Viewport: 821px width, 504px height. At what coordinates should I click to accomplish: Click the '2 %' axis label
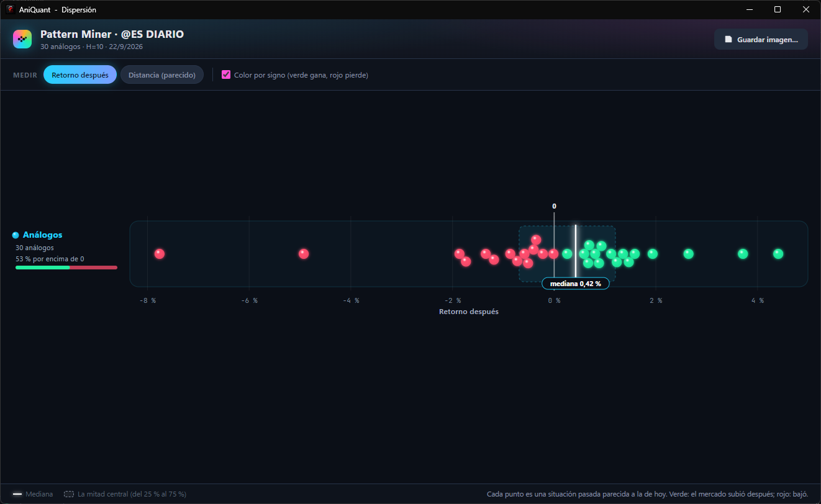656,300
